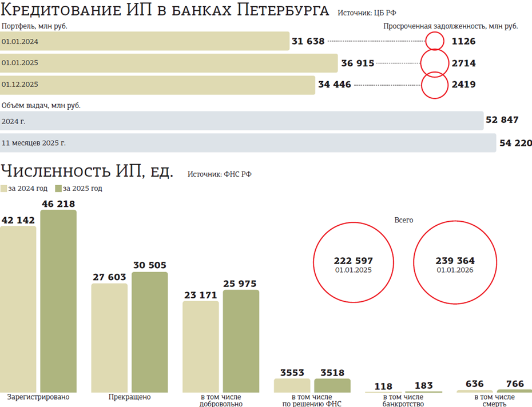Select the '2024 г.' loan volume bar
This screenshot has width=532, height=407.
click(241, 121)
